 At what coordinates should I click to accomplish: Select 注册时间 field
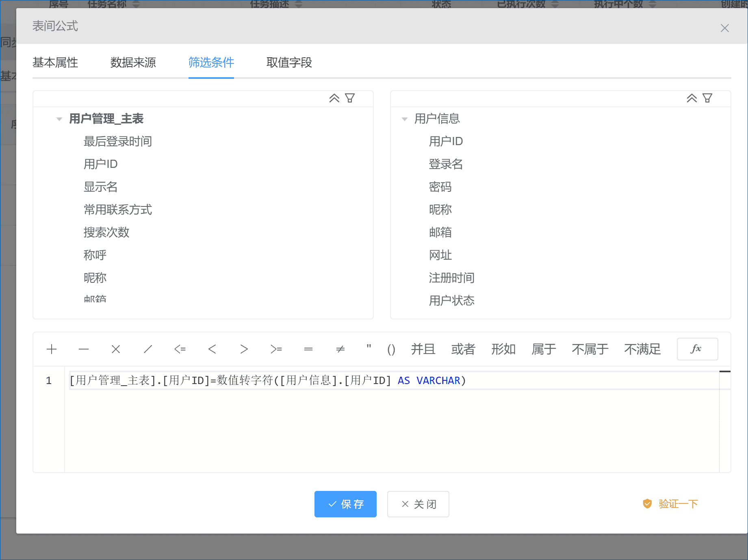pos(452,278)
